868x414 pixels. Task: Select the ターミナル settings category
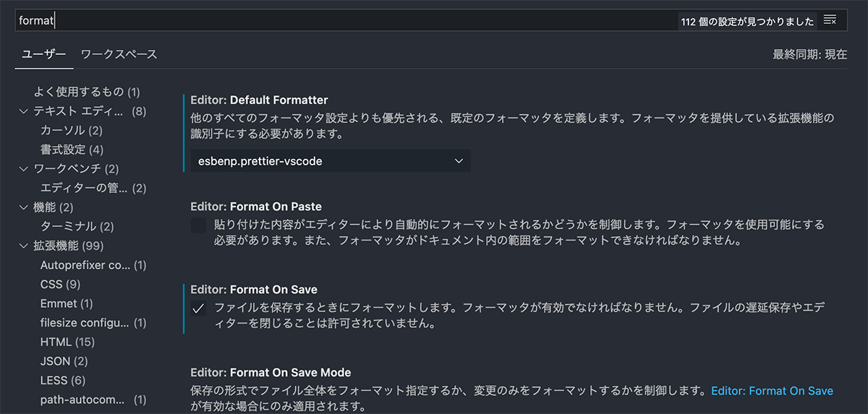point(77,226)
